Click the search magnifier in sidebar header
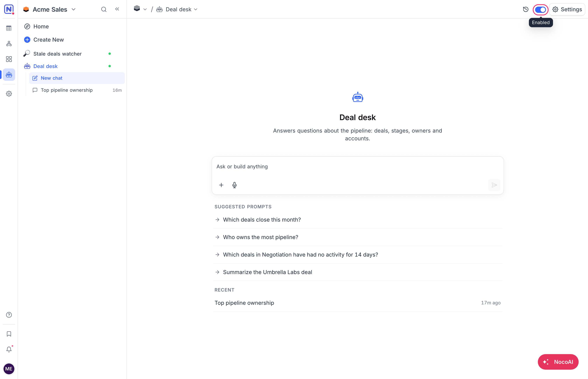The width and height of the screenshot is (588, 379). tap(104, 9)
